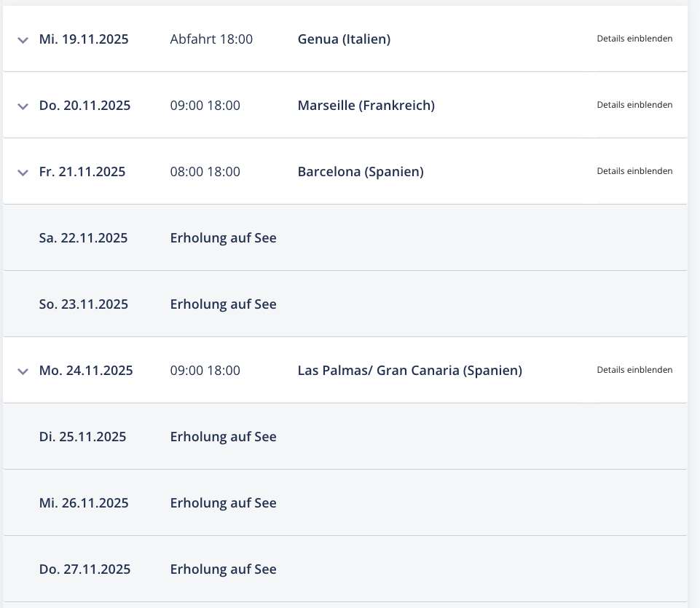Expand the Barcelona (Spanien) row chevron
The image size is (700, 608).
point(23,173)
